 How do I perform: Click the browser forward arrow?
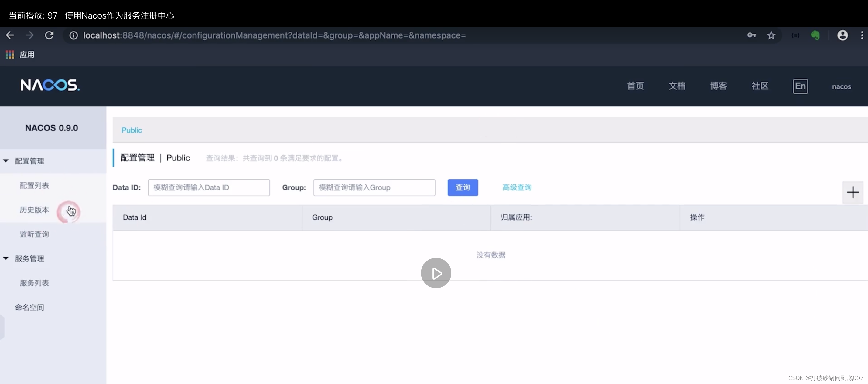pos(30,35)
